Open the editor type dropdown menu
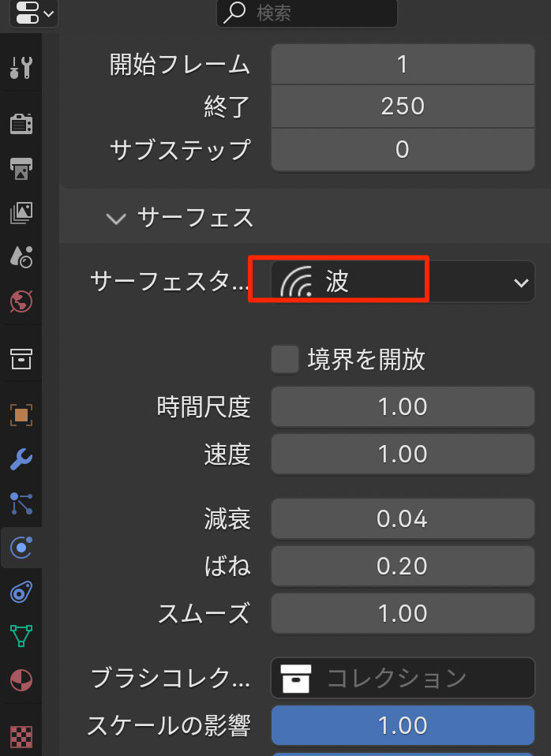Screen dimensions: 551x756 point(32,13)
